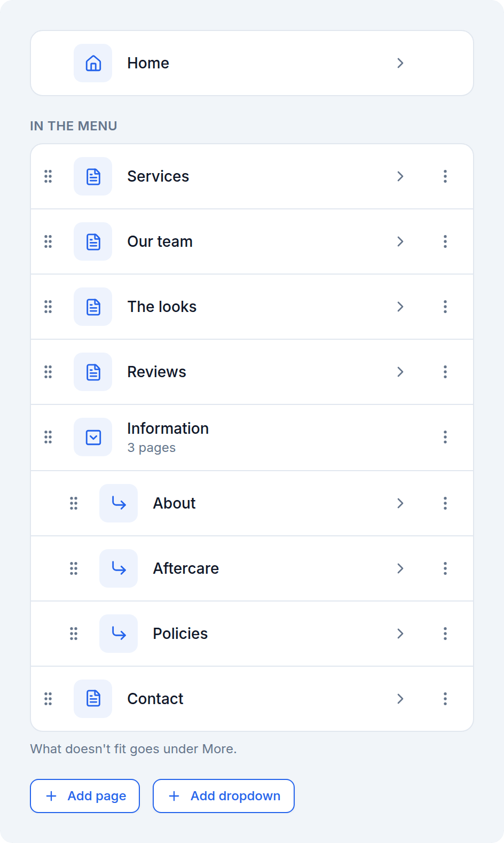The height and width of the screenshot is (843, 504).
Task: Click the About nested arrow icon
Action: pyautogui.click(x=119, y=503)
